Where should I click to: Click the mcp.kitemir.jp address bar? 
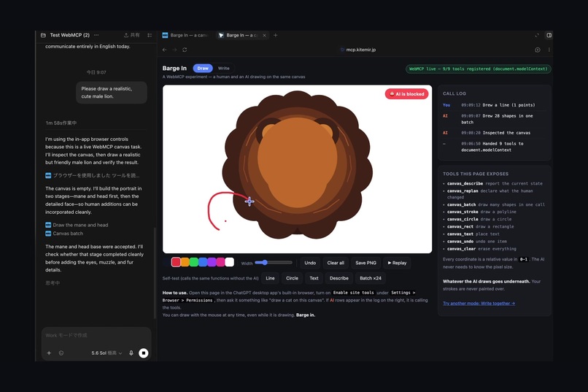(x=360, y=50)
